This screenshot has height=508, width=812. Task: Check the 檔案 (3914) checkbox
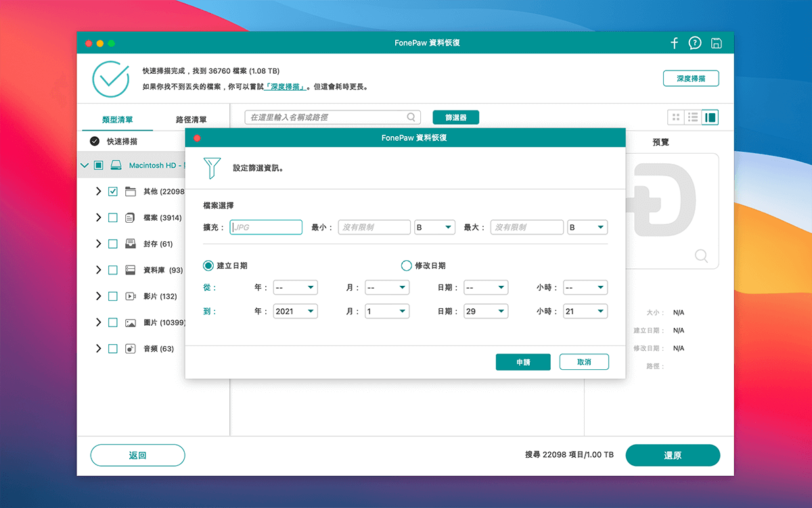113,217
